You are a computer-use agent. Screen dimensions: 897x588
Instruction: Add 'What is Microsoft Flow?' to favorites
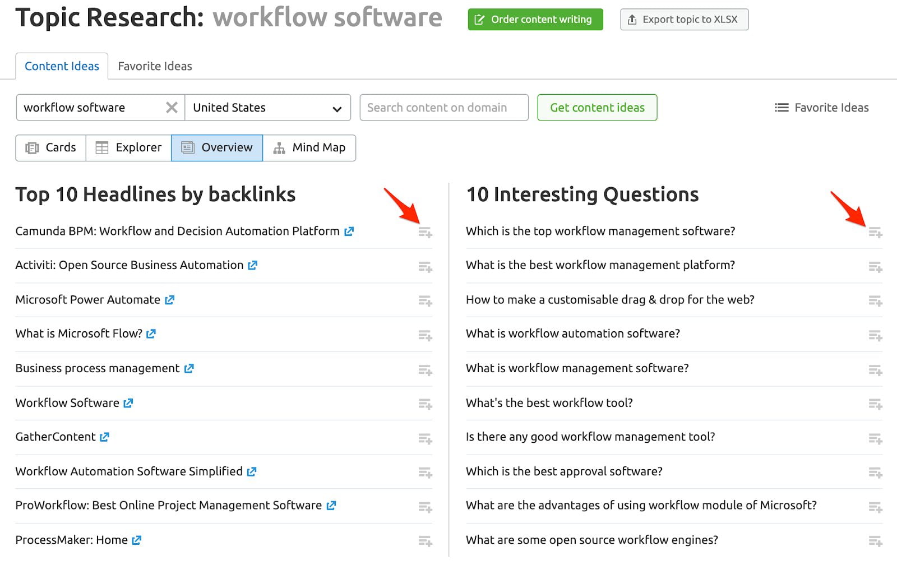(x=426, y=335)
